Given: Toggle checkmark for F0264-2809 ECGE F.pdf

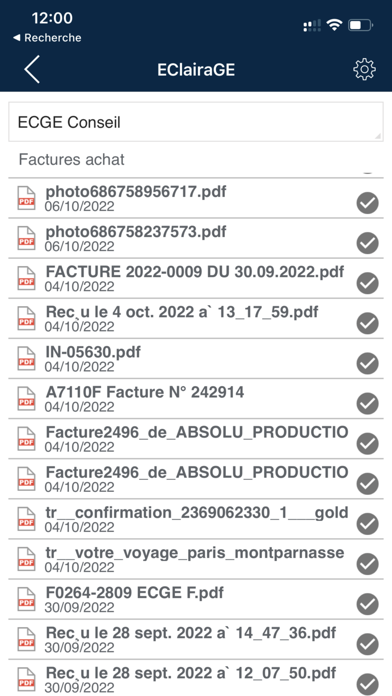Looking at the screenshot, I should click(x=368, y=604).
